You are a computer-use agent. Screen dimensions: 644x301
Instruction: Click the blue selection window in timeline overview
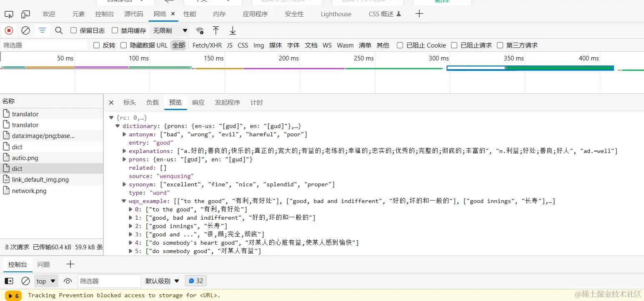point(530,68)
